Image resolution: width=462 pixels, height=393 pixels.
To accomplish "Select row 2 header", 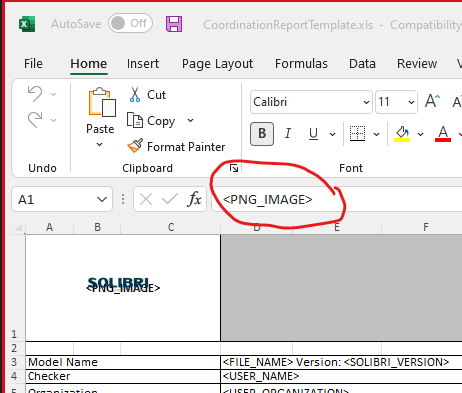I will tap(14, 348).
